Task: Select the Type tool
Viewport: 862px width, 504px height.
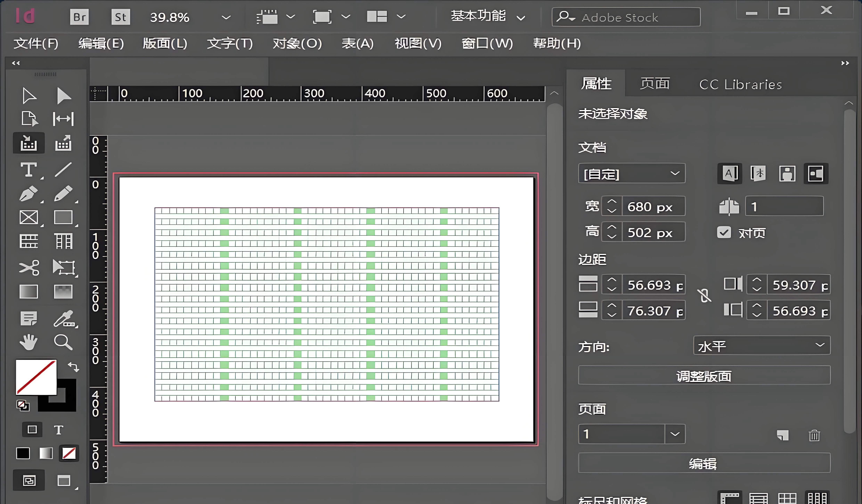Action: tap(29, 170)
